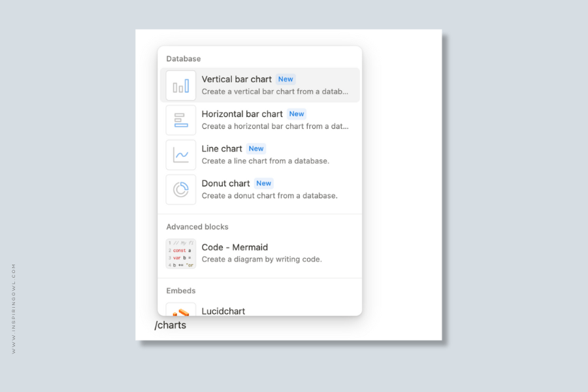Image resolution: width=588 pixels, height=392 pixels.
Task: Click the 'Create a donut chart from a database' text
Action: [x=269, y=195]
